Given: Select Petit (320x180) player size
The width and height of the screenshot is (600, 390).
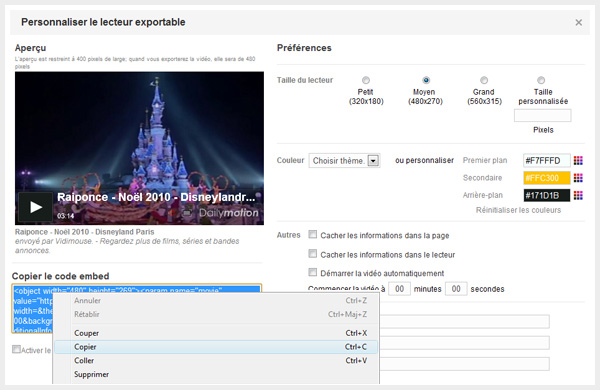Looking at the screenshot, I should pos(366,80).
